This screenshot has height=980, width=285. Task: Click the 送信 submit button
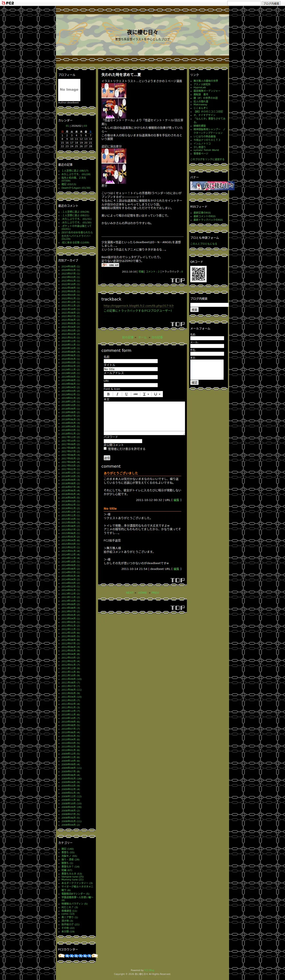[x=107, y=458]
